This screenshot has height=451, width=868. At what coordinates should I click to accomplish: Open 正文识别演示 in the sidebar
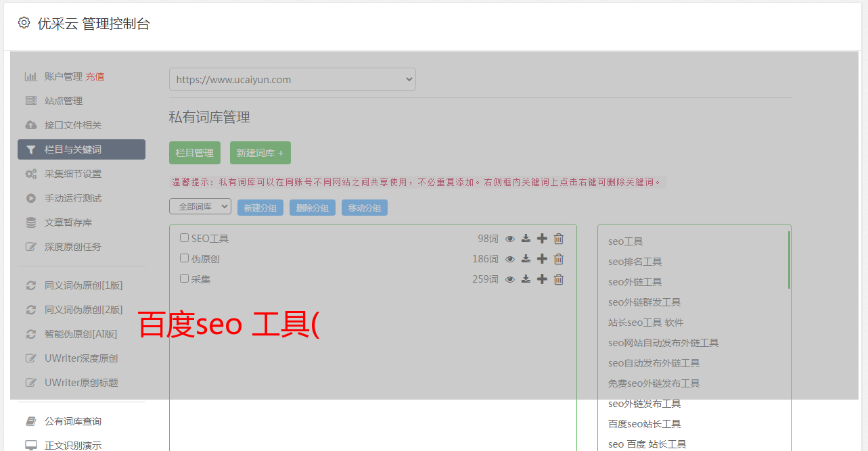(73, 446)
